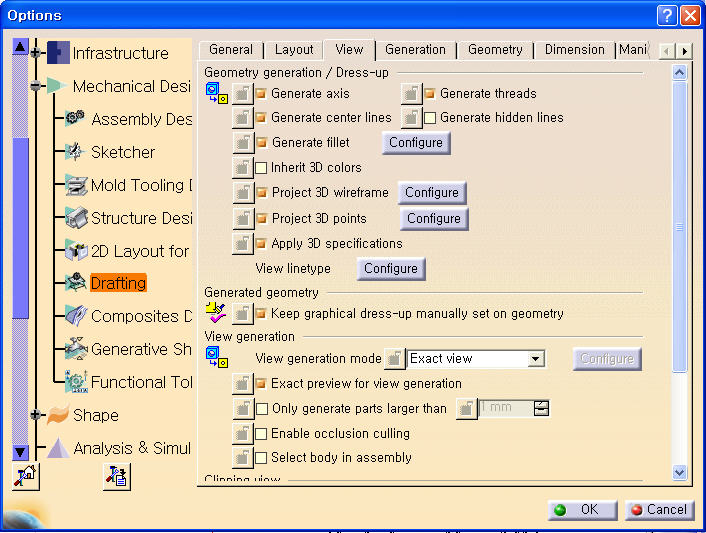706x533 pixels.
Task: Click the Mold Tooling Design icon
Action: click(x=76, y=185)
